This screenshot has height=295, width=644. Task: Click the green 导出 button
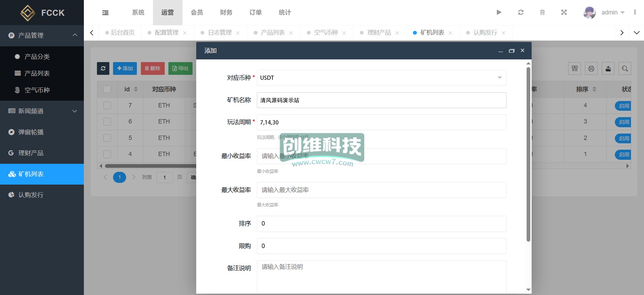point(180,68)
